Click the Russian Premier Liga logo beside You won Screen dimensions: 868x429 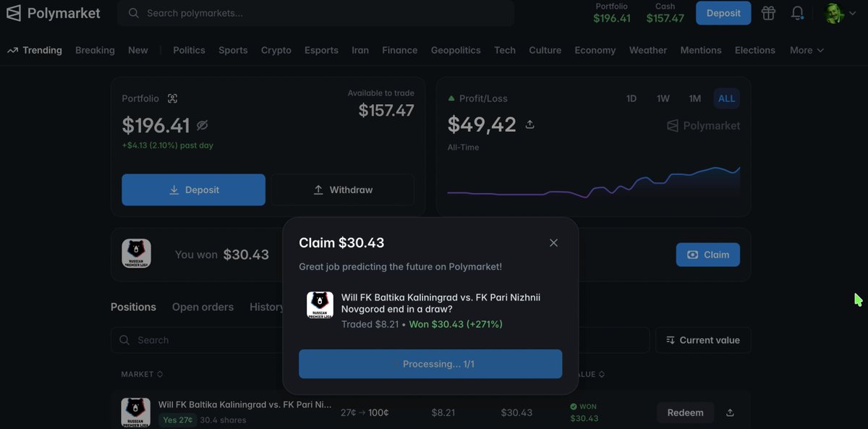[x=136, y=253]
